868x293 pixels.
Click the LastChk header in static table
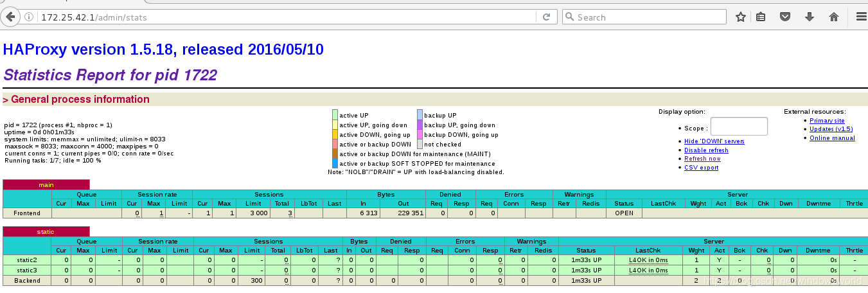[648, 251]
